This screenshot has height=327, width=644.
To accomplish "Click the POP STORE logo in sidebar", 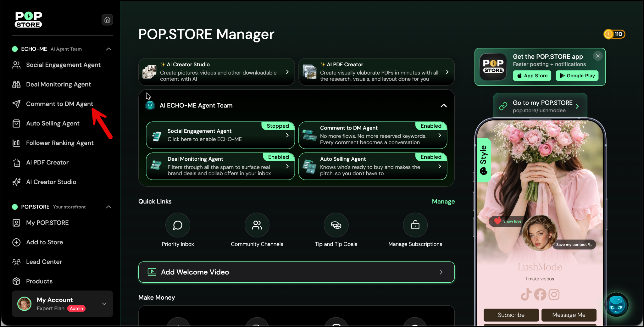I will 28,20.
